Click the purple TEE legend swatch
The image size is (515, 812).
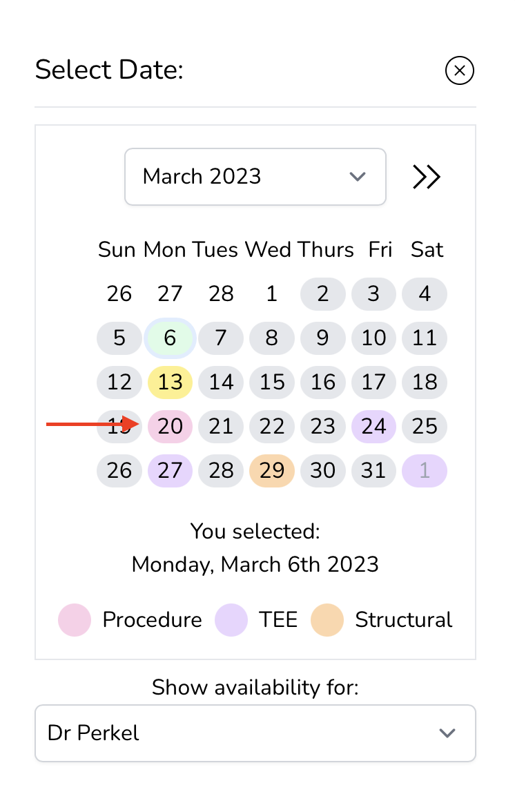pos(231,620)
